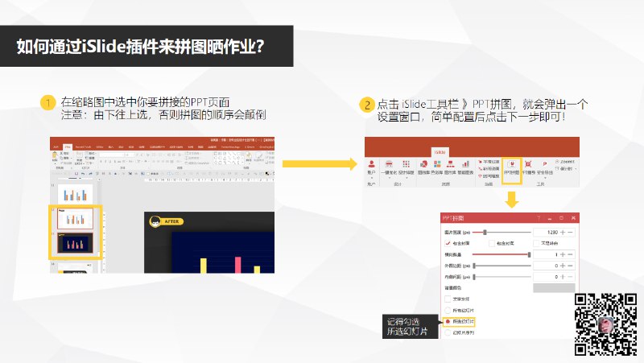This screenshot has height=363, width=644.
Task: Click the Undo icon in quick access toolbar
Action: [83, 174]
